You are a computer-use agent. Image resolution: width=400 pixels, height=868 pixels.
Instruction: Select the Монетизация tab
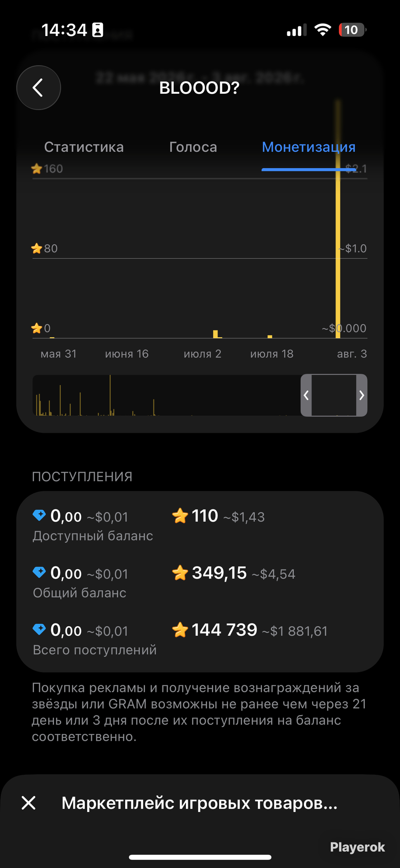[x=308, y=147]
